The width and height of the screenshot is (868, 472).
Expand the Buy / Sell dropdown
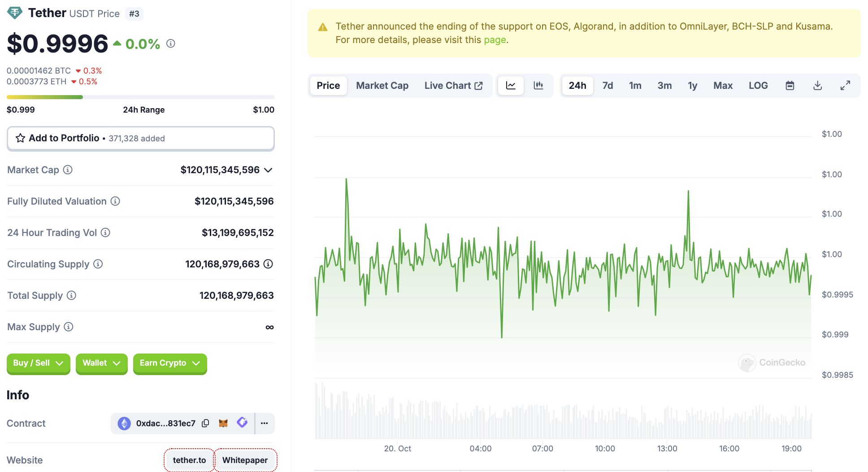click(x=38, y=363)
